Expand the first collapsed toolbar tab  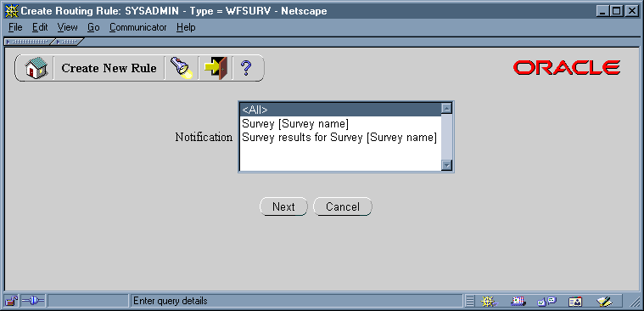pyautogui.click(x=28, y=42)
